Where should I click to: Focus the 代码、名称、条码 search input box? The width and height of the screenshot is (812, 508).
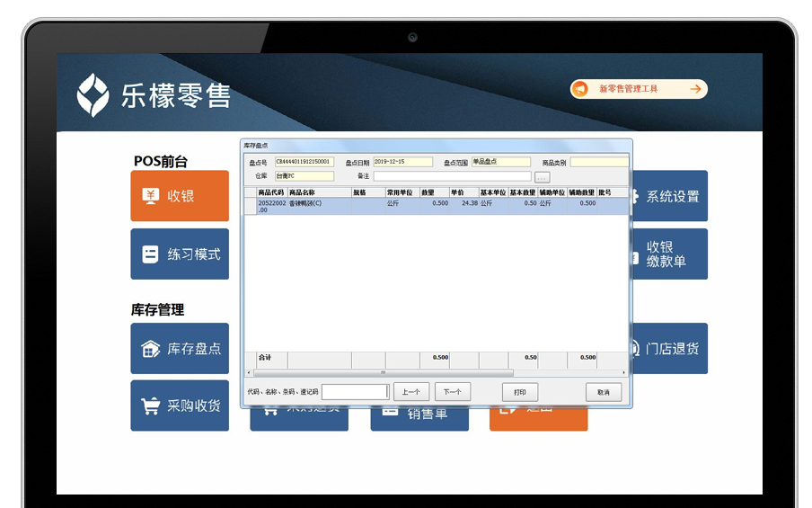pyautogui.click(x=355, y=392)
